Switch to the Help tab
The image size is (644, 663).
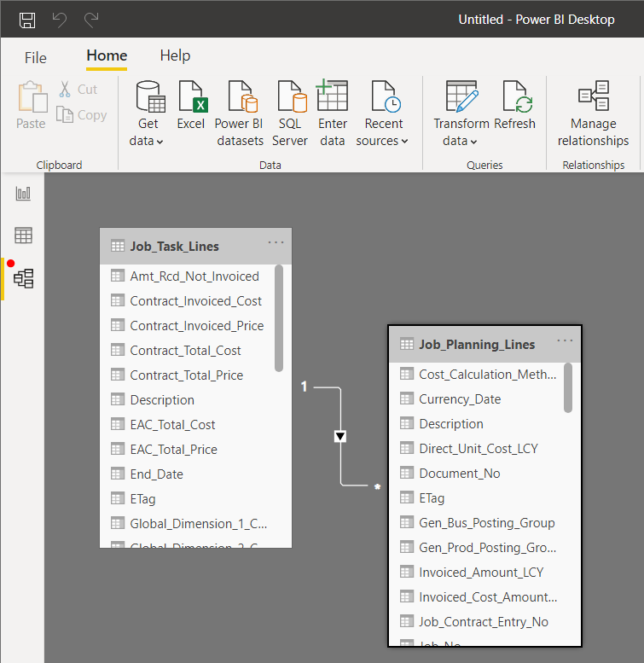coord(175,55)
